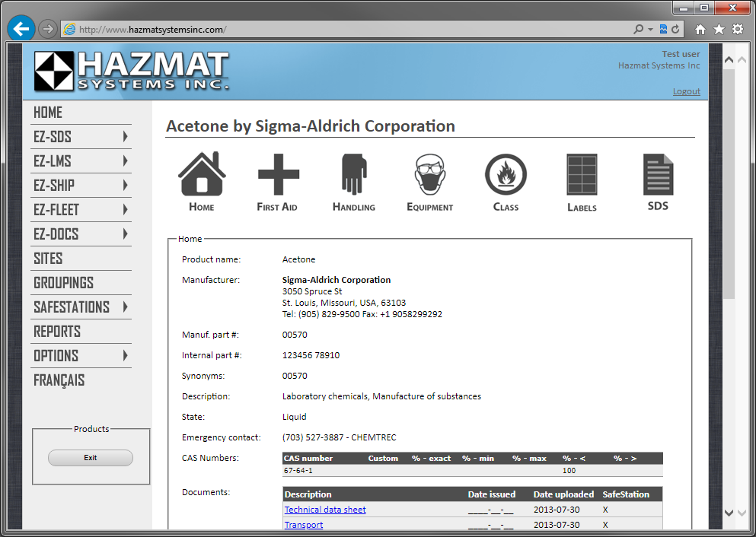
Task: Click the Internet Explorer page icon in address bar
Action: (x=69, y=30)
